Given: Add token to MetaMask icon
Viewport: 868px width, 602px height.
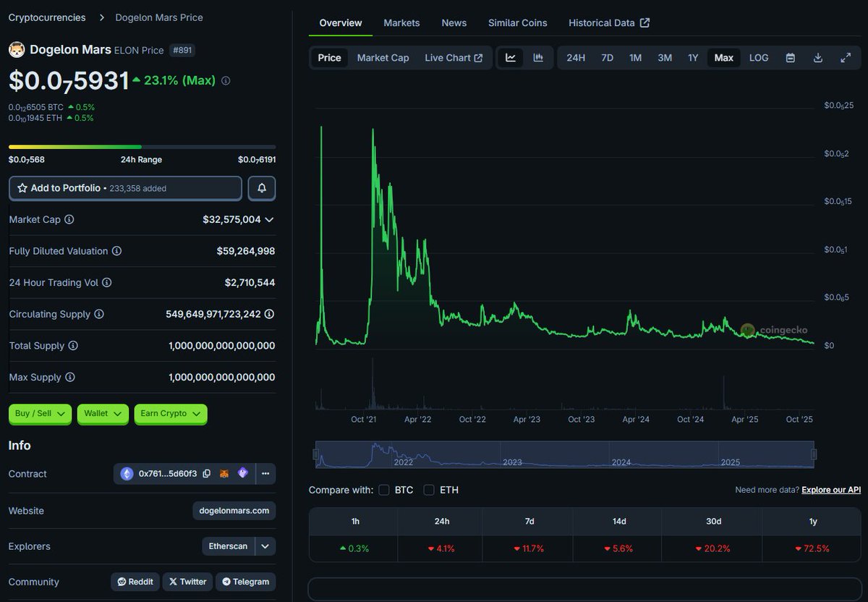Looking at the screenshot, I should point(224,473).
